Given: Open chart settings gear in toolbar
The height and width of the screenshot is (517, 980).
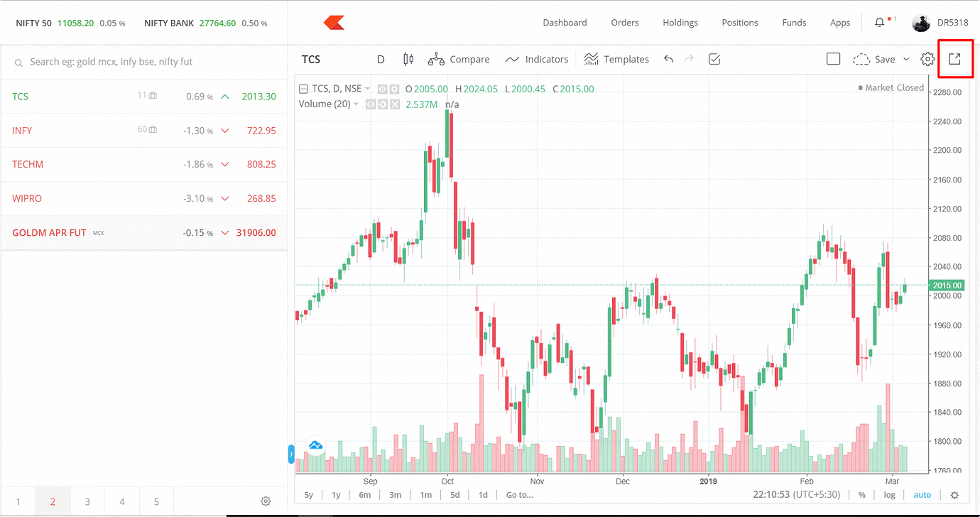Looking at the screenshot, I should pos(927,59).
